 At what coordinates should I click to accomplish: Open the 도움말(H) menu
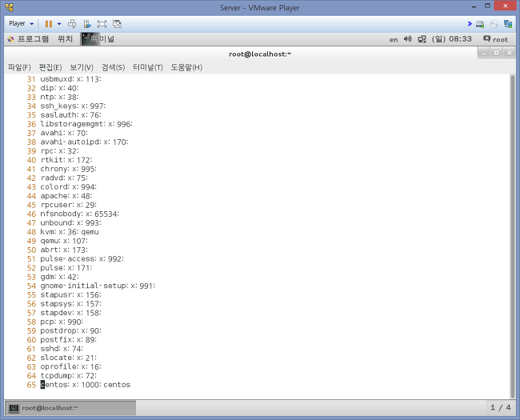[186, 67]
